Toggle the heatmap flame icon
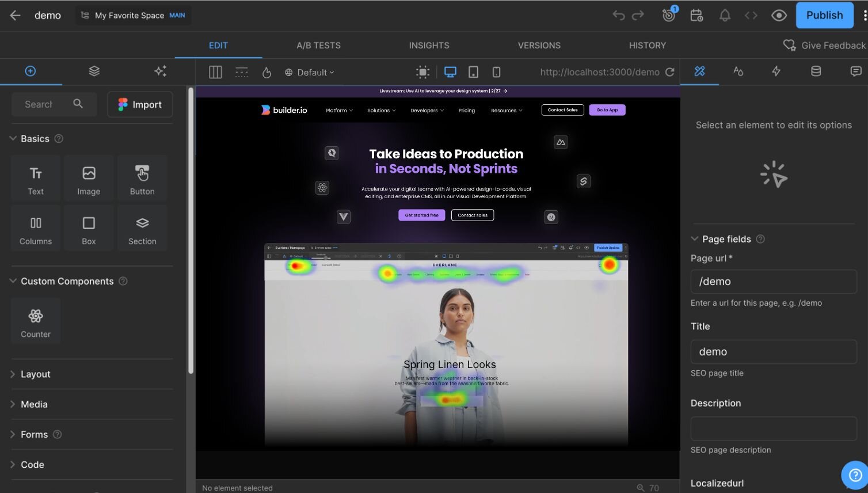The image size is (868, 493). 267,72
